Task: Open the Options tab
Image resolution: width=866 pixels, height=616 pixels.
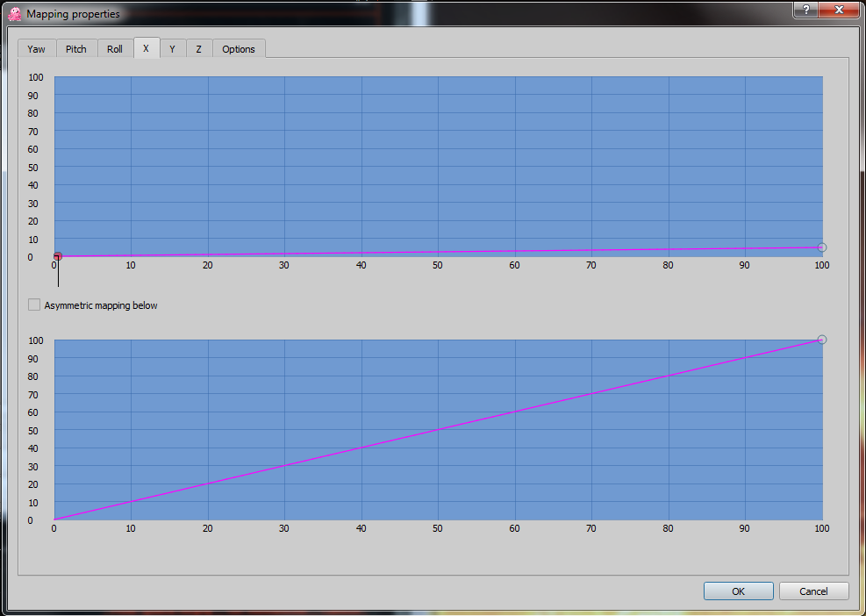Action: (239, 48)
